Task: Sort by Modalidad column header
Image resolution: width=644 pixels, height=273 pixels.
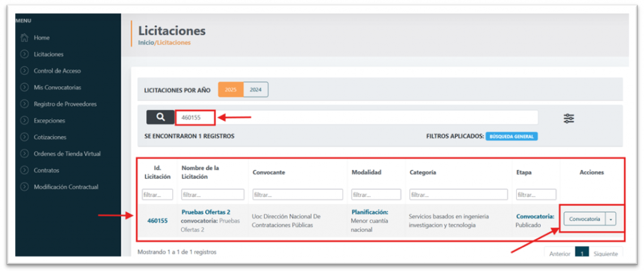Action: click(x=367, y=172)
